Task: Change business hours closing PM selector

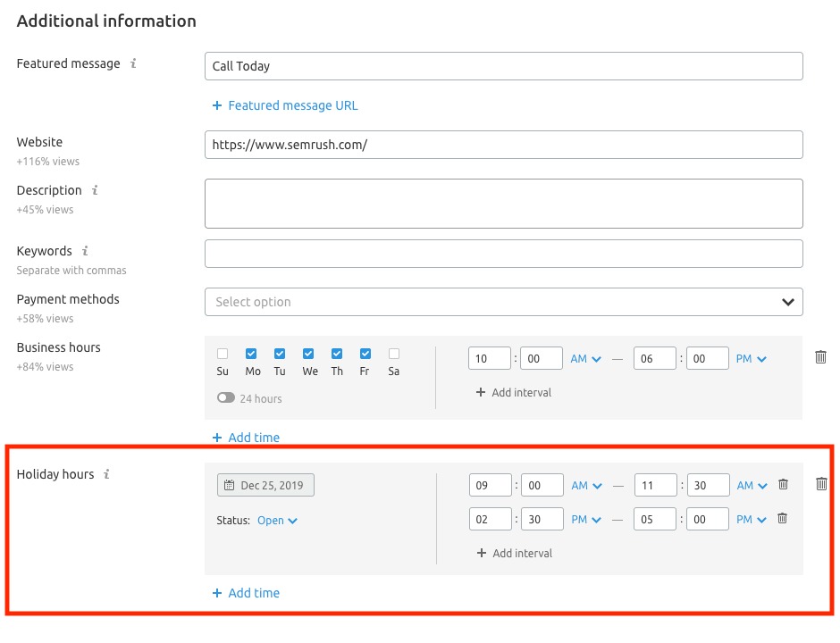Action: pyautogui.click(x=751, y=359)
